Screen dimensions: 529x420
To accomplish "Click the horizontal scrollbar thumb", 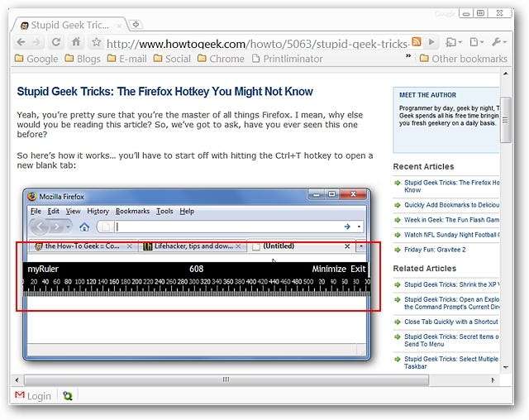I will pos(226,379).
